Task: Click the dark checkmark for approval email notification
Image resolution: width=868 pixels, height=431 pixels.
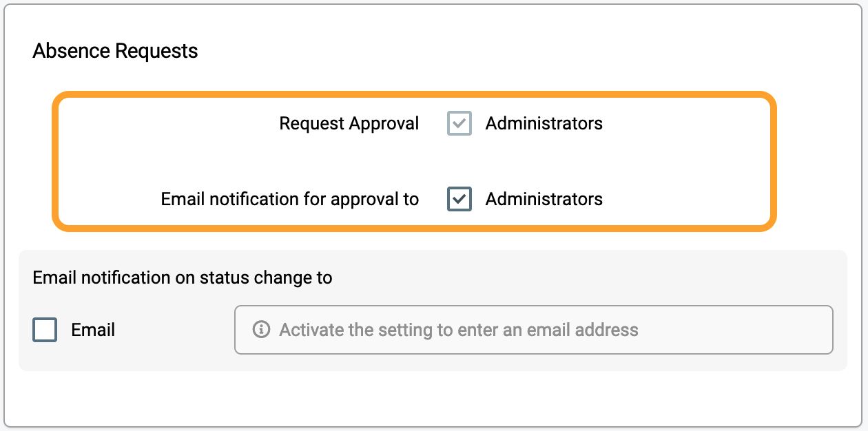Action: 459,199
